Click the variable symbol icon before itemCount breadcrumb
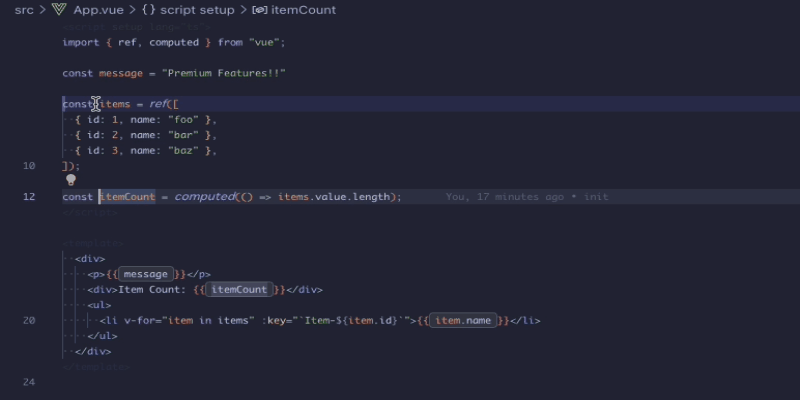This screenshot has height=400, width=800. click(x=260, y=10)
